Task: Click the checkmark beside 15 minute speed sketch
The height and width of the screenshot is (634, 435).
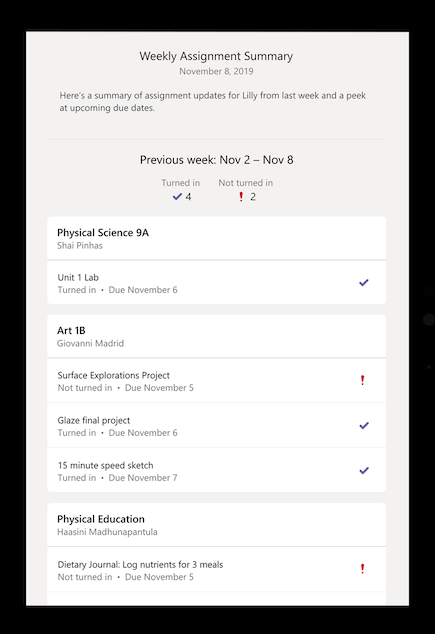Action: pos(364,470)
